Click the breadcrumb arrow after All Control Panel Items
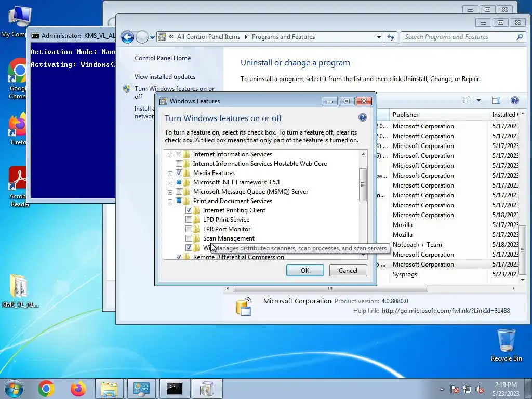 [x=246, y=37]
